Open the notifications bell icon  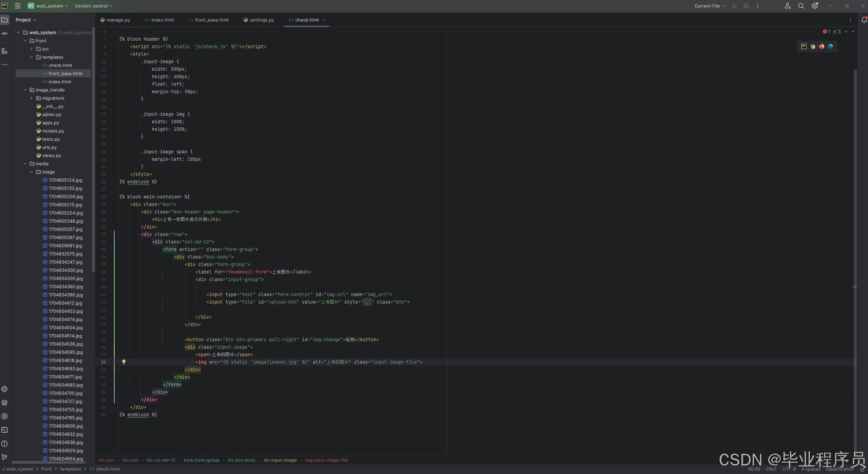864,20
